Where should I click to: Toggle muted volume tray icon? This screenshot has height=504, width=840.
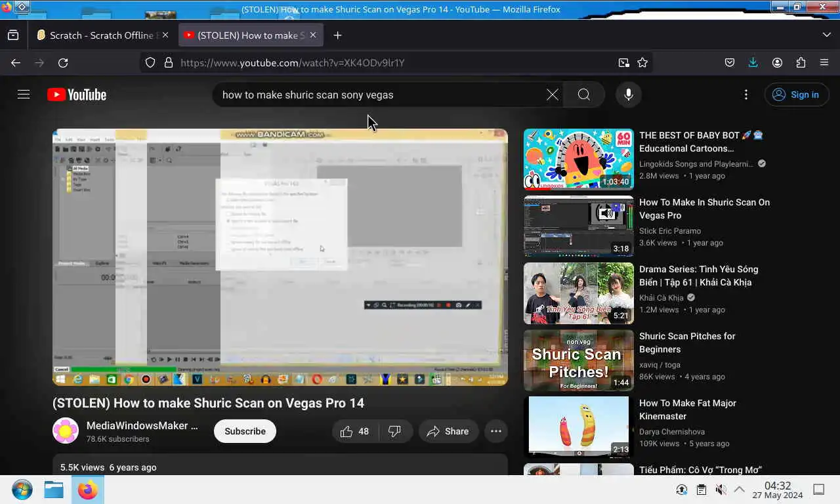(721, 490)
